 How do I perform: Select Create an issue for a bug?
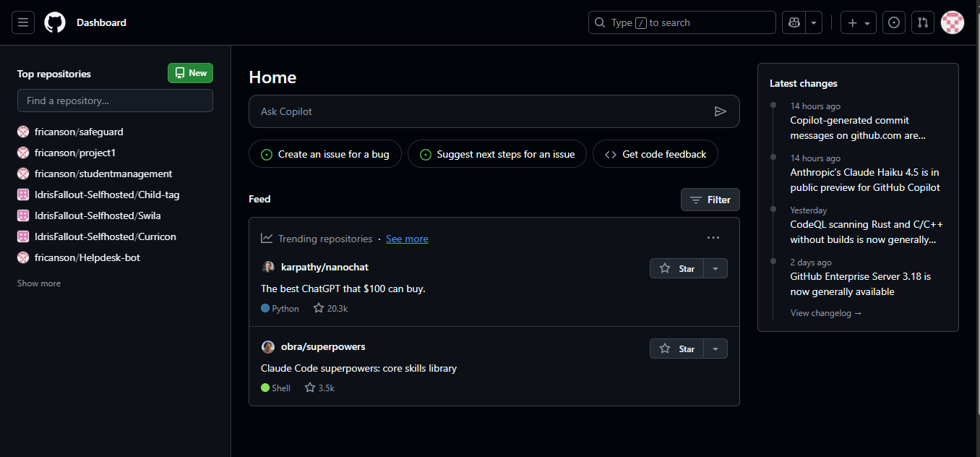325,154
